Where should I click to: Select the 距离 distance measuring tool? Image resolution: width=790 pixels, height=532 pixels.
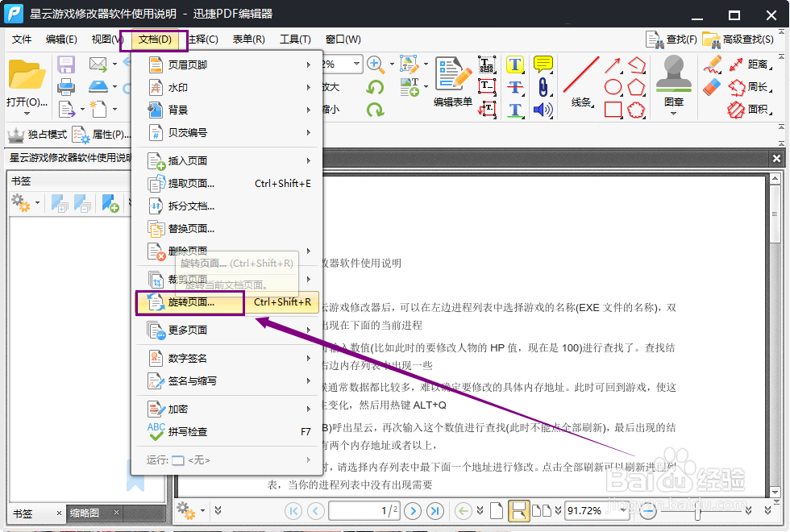tap(750, 64)
